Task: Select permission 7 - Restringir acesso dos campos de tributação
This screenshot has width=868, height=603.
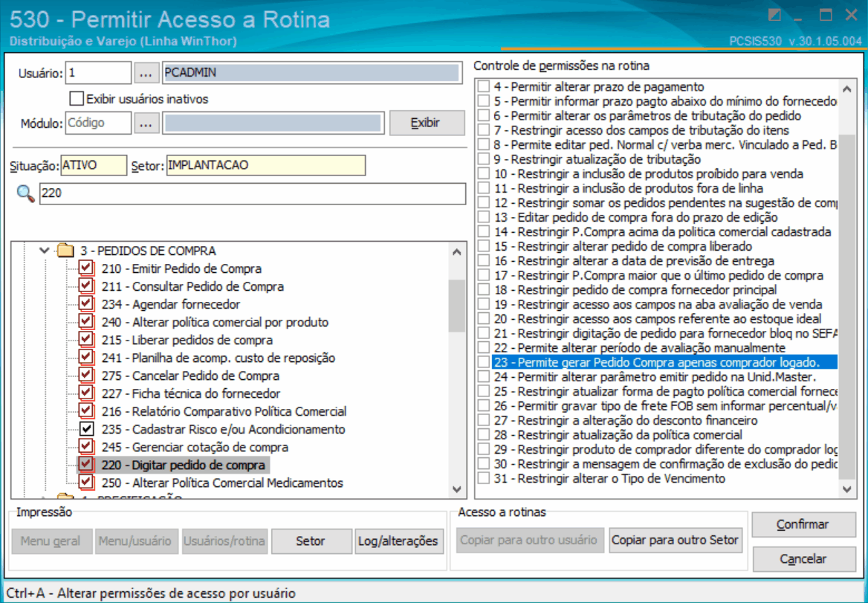Action: 641,131
